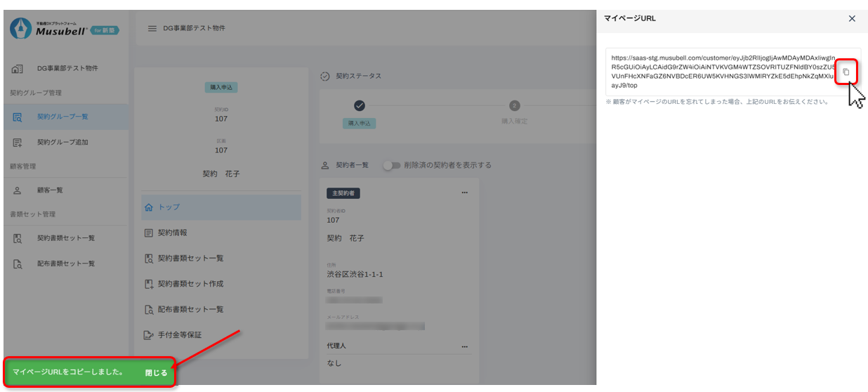Open the hamburger menu beside DG事業部テスト物件
This screenshot has height=392, width=868.
pos(152,29)
